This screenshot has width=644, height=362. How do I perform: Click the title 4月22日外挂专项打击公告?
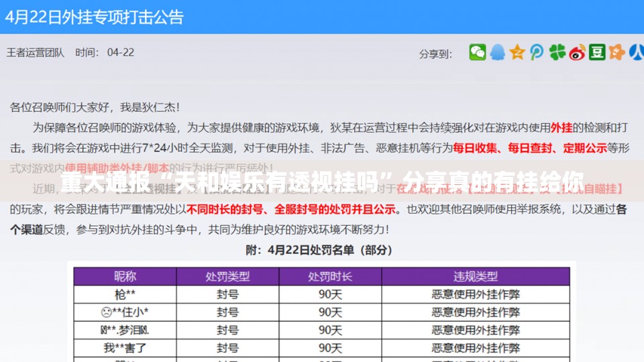point(94,17)
